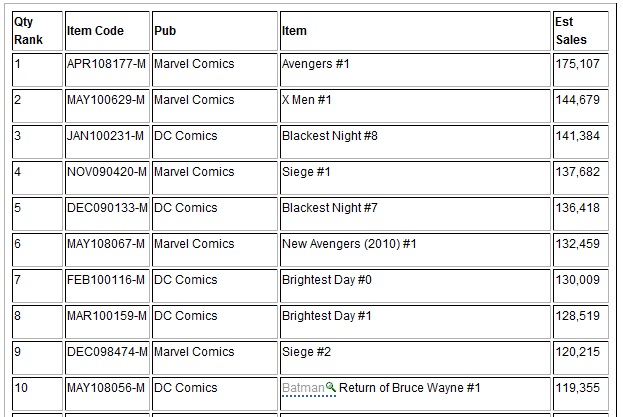This screenshot has width=623, height=417.
Task: Select the Avengers #1 item cell
Action: [415, 70]
